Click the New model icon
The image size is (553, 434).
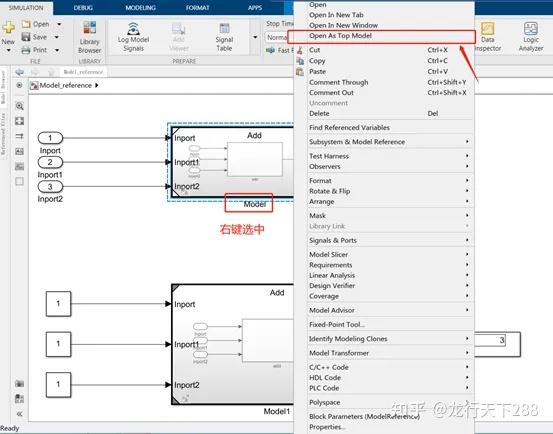8,27
